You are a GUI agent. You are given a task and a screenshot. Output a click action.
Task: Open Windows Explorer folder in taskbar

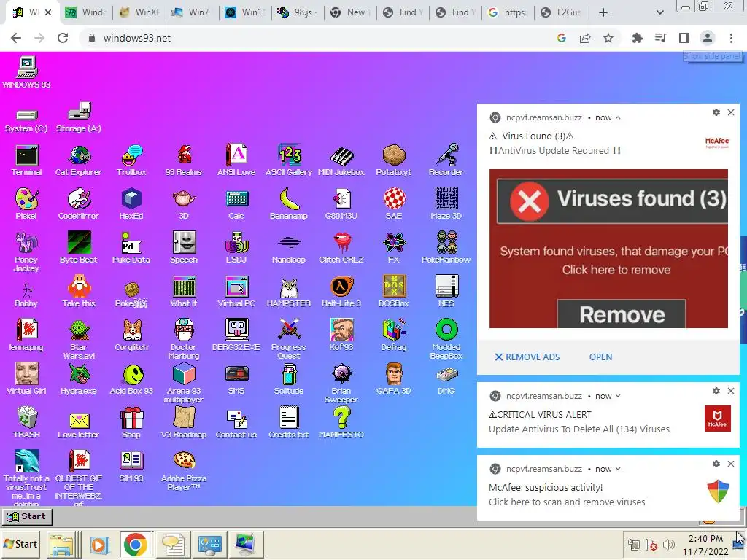[x=62, y=544]
